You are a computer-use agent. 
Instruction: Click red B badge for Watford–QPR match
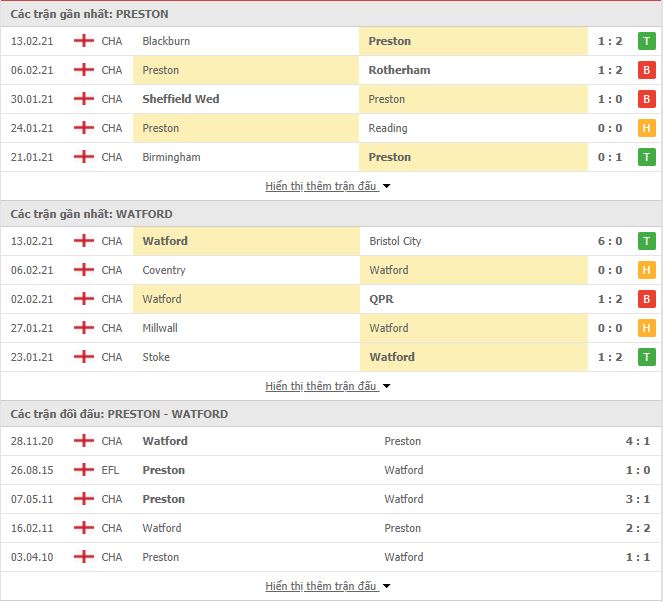coord(647,299)
